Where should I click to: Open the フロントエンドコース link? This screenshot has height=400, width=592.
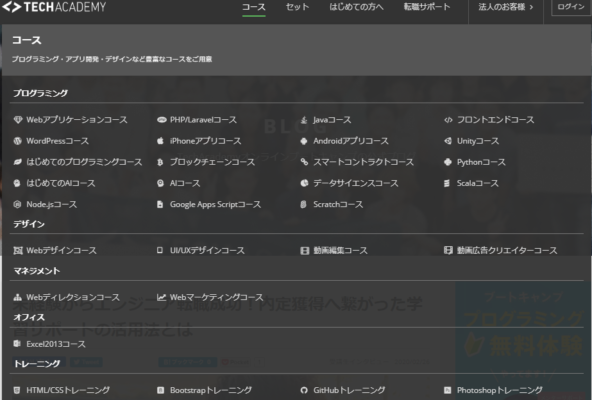pos(496,120)
